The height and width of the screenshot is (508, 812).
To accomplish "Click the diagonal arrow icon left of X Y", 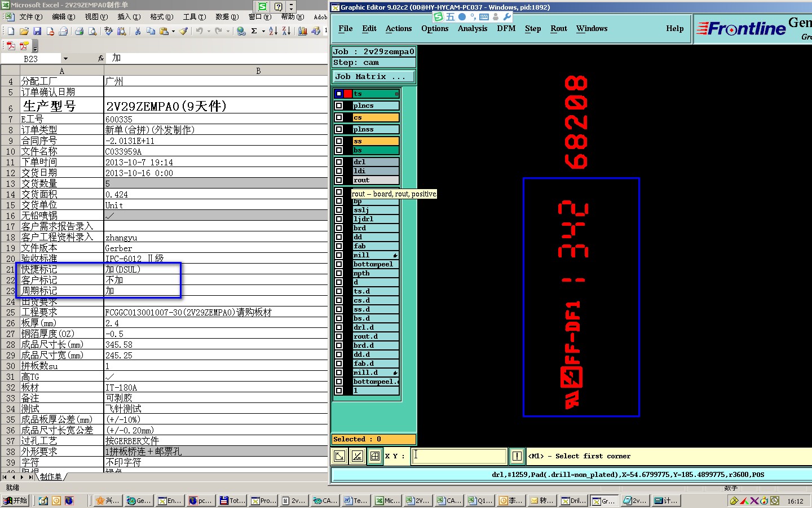I will 339,456.
